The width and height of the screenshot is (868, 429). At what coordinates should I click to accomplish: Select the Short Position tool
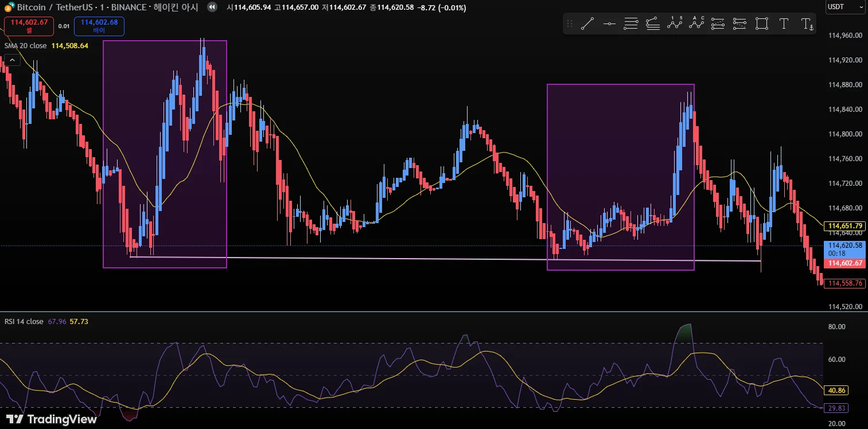[740, 24]
